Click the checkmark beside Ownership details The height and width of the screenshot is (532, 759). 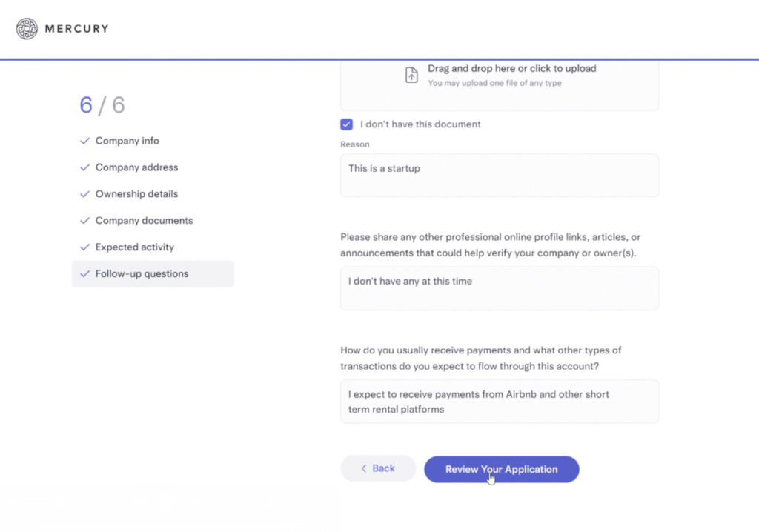point(84,194)
